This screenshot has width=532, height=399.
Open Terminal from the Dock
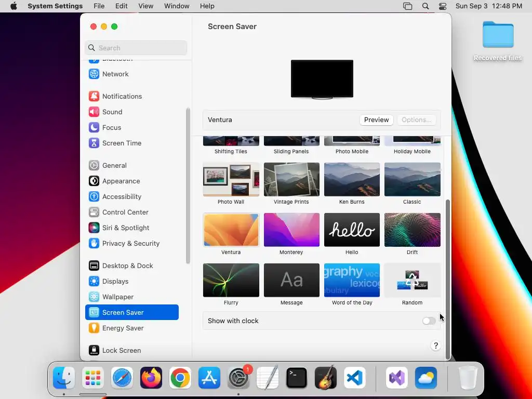coord(297,378)
